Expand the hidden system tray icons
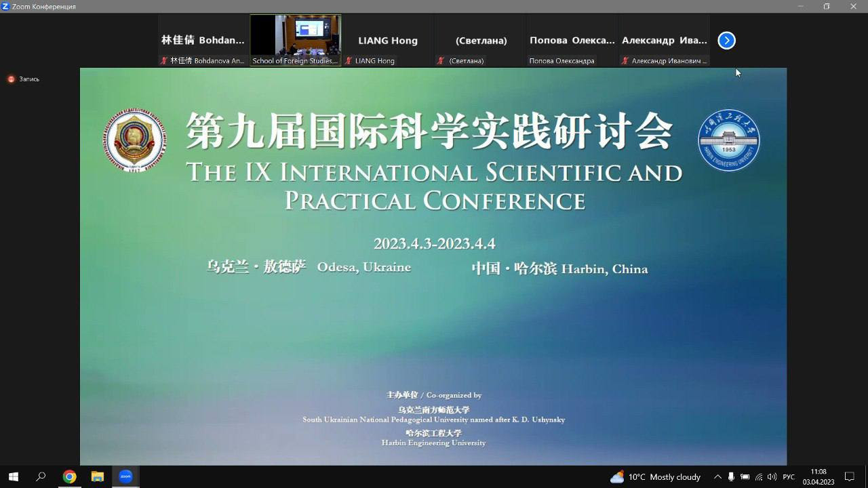Image resolution: width=868 pixels, height=488 pixels. [x=717, y=477]
